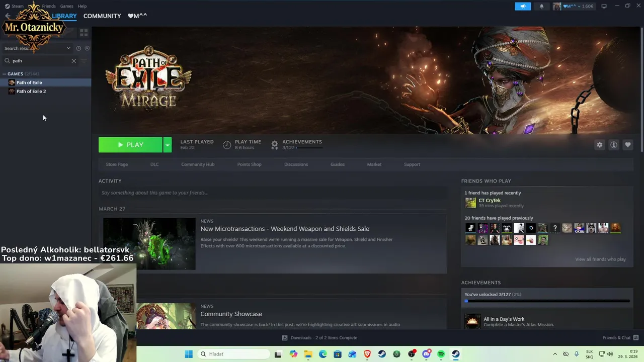Open the Support tab
This screenshot has width=644, height=362.
click(x=412, y=164)
